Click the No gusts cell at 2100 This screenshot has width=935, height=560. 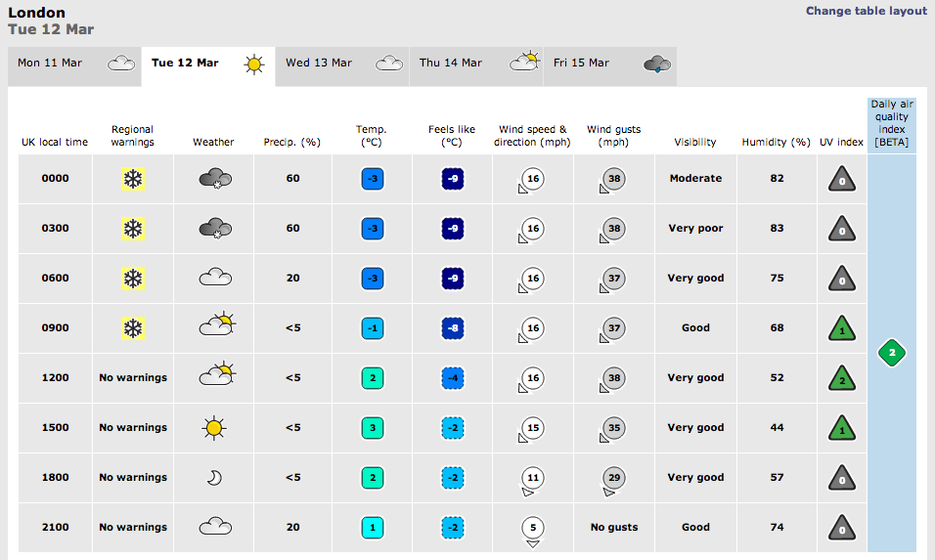point(614,527)
